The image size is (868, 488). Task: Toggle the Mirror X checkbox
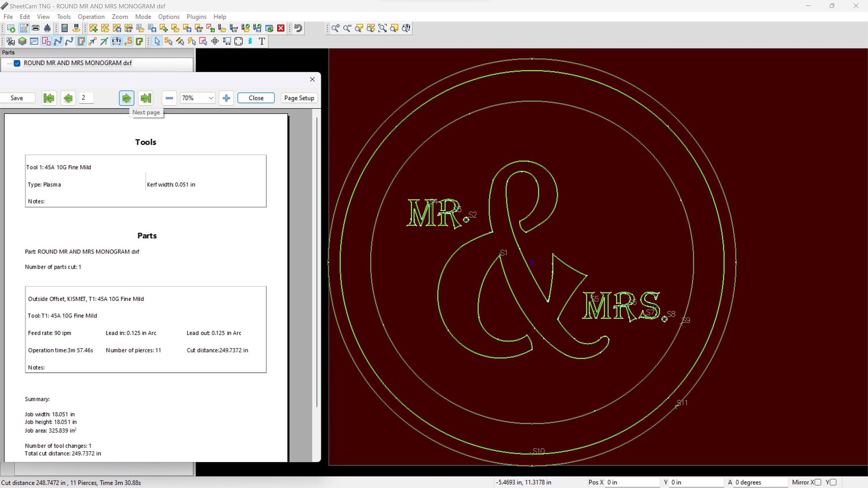(819, 482)
